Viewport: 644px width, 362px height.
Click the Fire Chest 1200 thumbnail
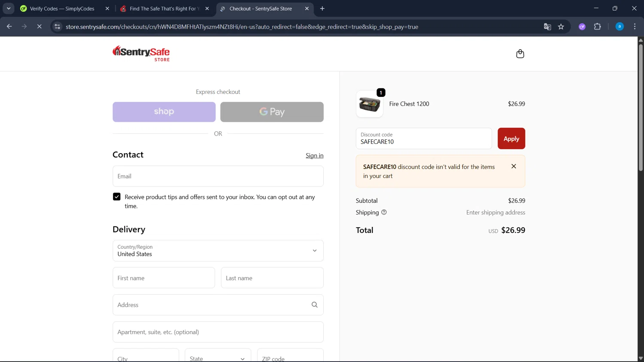(x=370, y=104)
